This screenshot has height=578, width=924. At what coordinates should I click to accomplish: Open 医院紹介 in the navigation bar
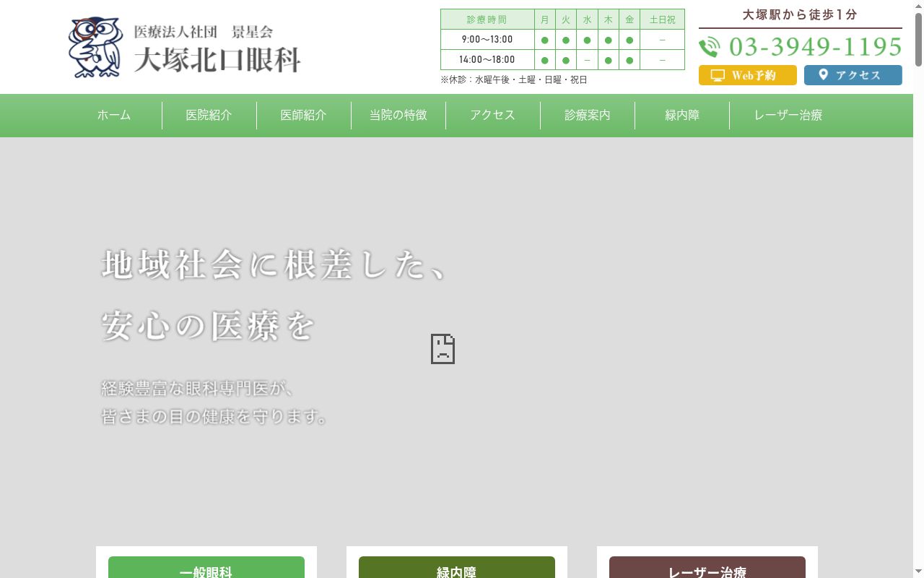coord(209,116)
